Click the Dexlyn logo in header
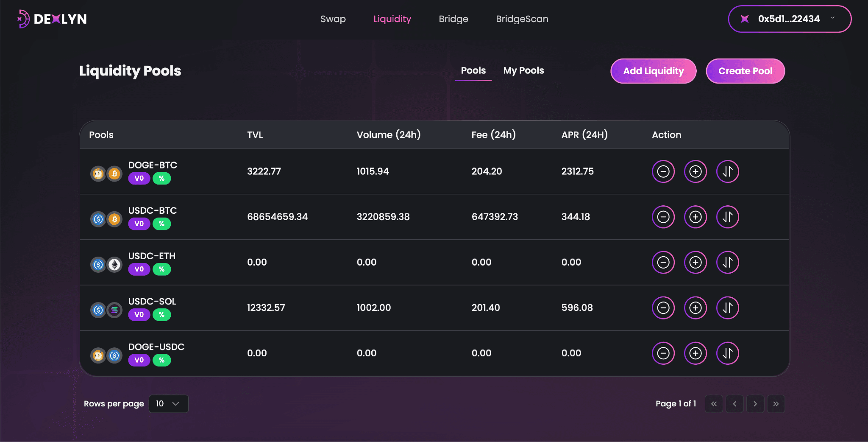 [52, 19]
